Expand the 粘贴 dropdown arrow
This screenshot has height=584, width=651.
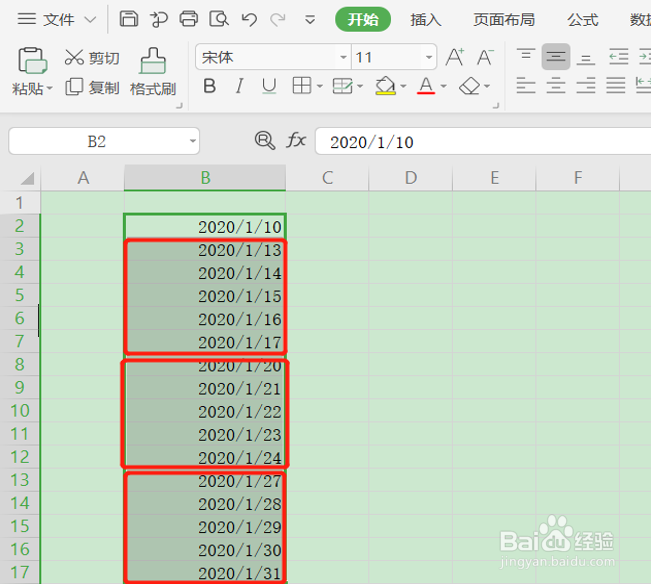pyautogui.click(x=49, y=88)
